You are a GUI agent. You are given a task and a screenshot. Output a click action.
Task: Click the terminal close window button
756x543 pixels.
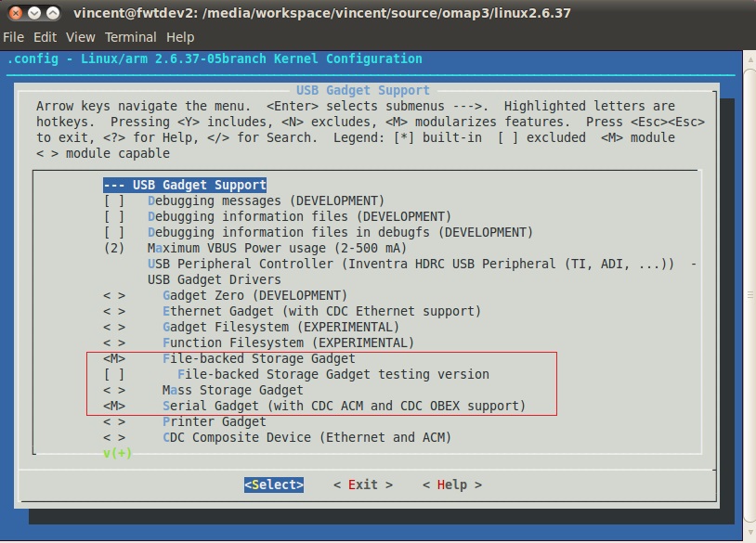coord(16,13)
